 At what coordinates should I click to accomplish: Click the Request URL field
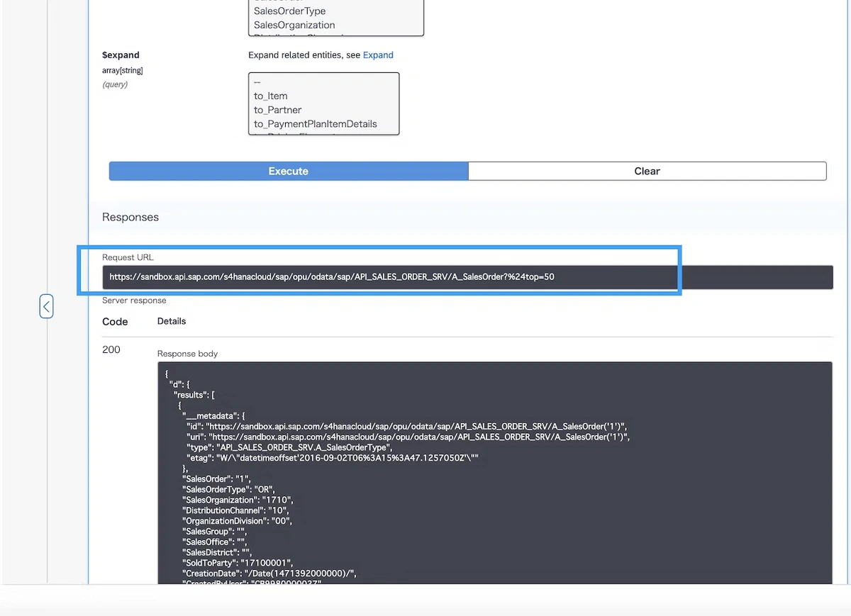467,277
